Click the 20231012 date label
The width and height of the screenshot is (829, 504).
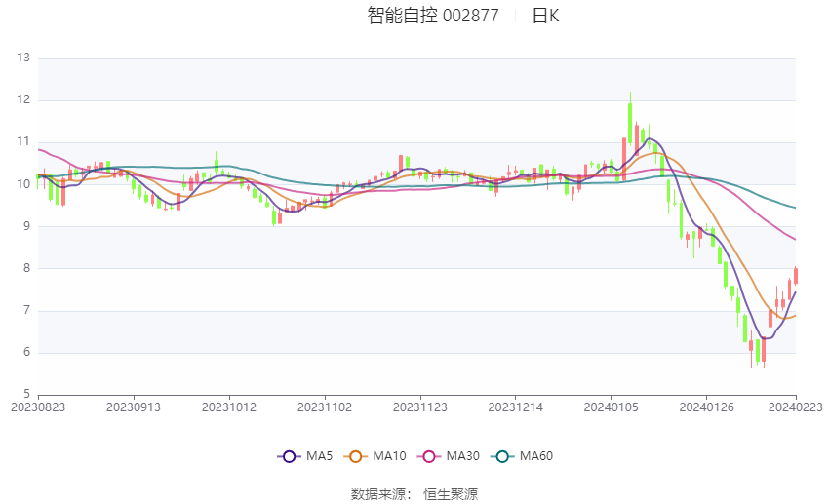pyautogui.click(x=229, y=407)
